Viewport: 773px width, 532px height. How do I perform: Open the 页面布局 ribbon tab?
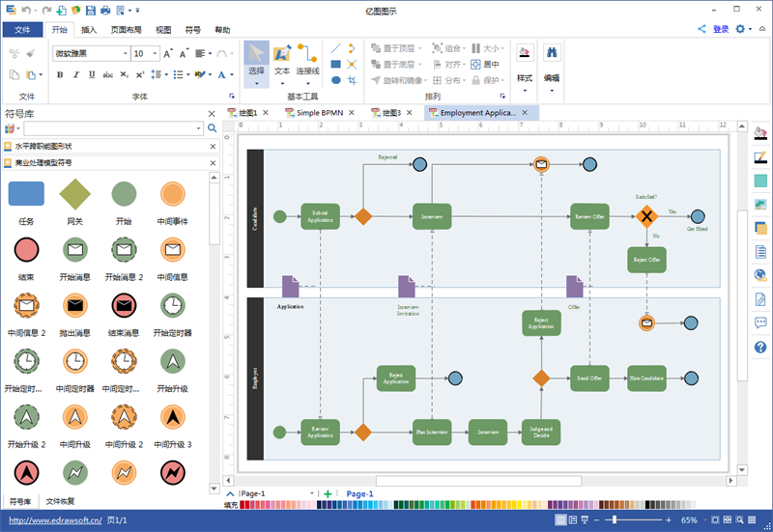click(x=126, y=30)
